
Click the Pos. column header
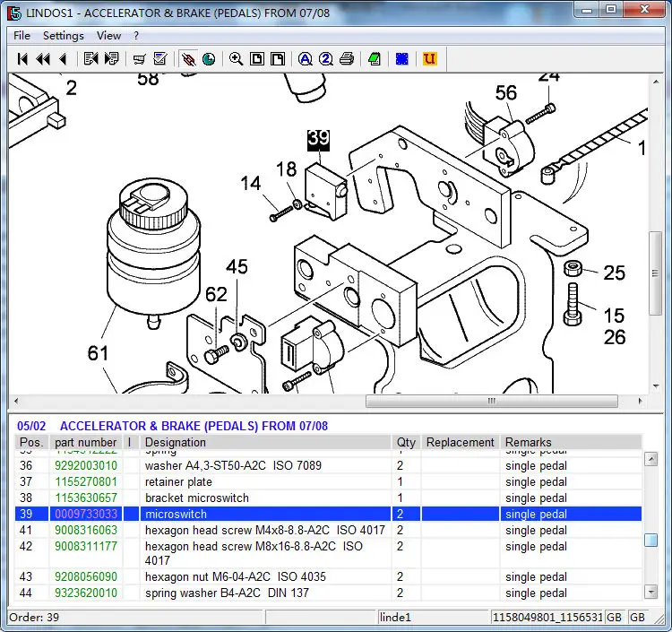click(31, 442)
